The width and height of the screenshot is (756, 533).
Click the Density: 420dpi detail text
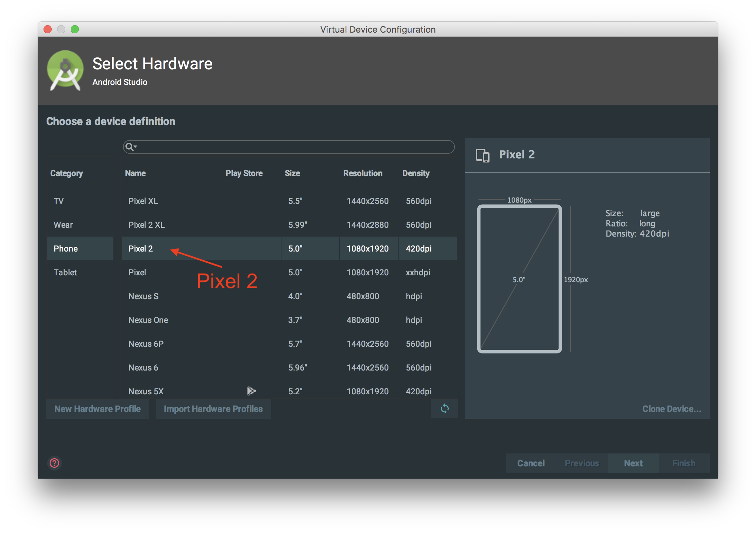coord(637,234)
